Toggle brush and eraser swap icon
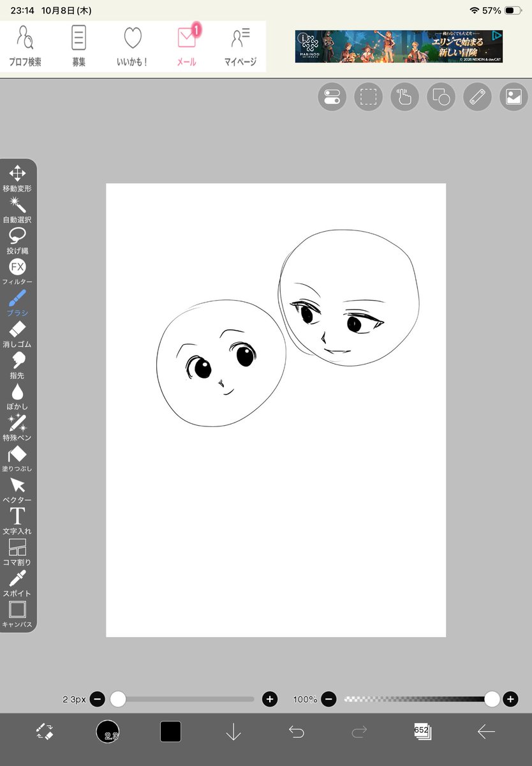The height and width of the screenshot is (766, 532). pyautogui.click(x=45, y=732)
